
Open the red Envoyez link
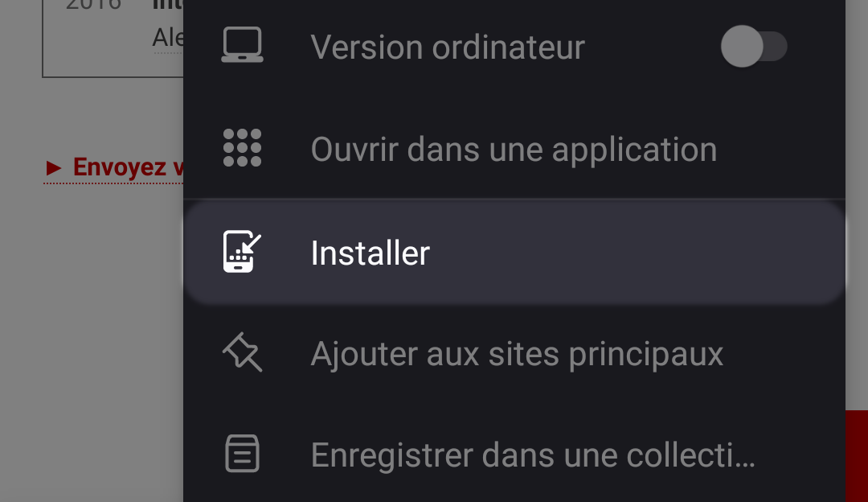point(121,167)
